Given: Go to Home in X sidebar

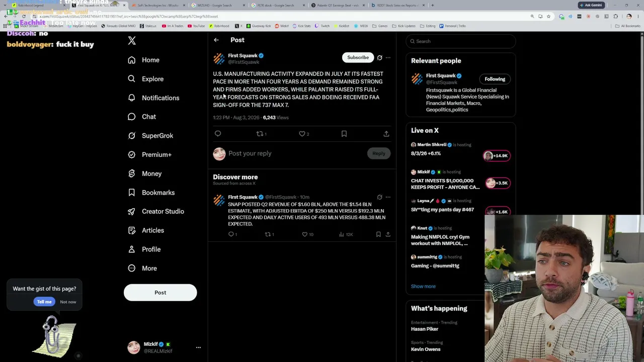Looking at the screenshot, I should pyautogui.click(x=144, y=60).
